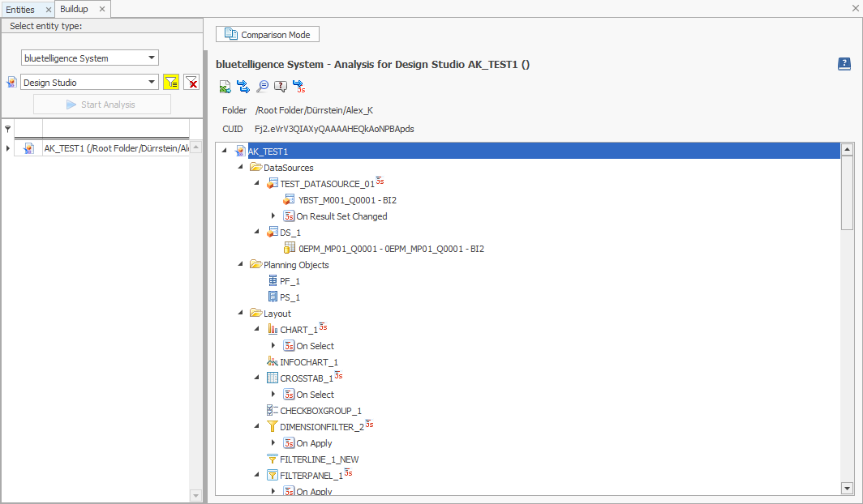This screenshot has height=504, width=863.
Task: Click the JS script arrow toolbar icon
Action: (x=298, y=87)
